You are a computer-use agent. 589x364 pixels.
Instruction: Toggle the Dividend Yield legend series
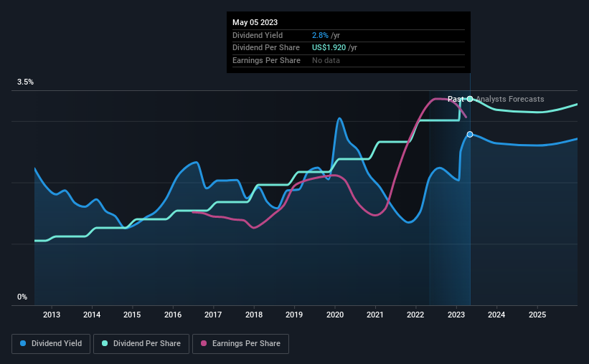tap(51, 344)
